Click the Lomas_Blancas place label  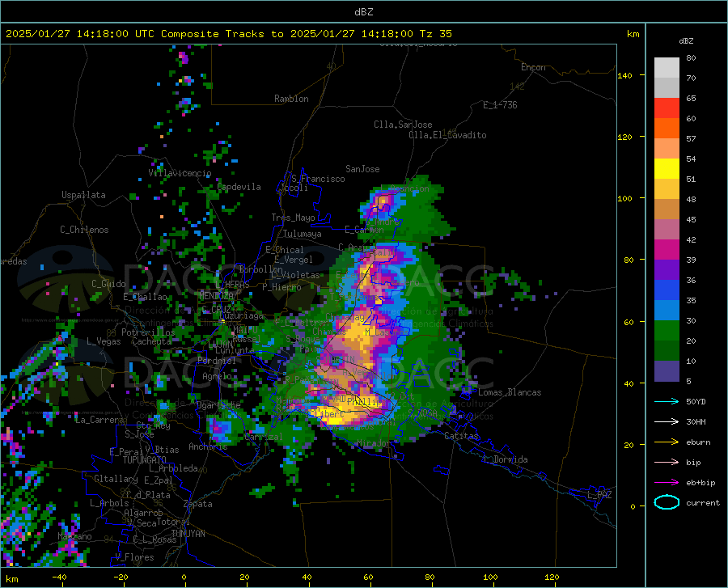click(x=510, y=392)
